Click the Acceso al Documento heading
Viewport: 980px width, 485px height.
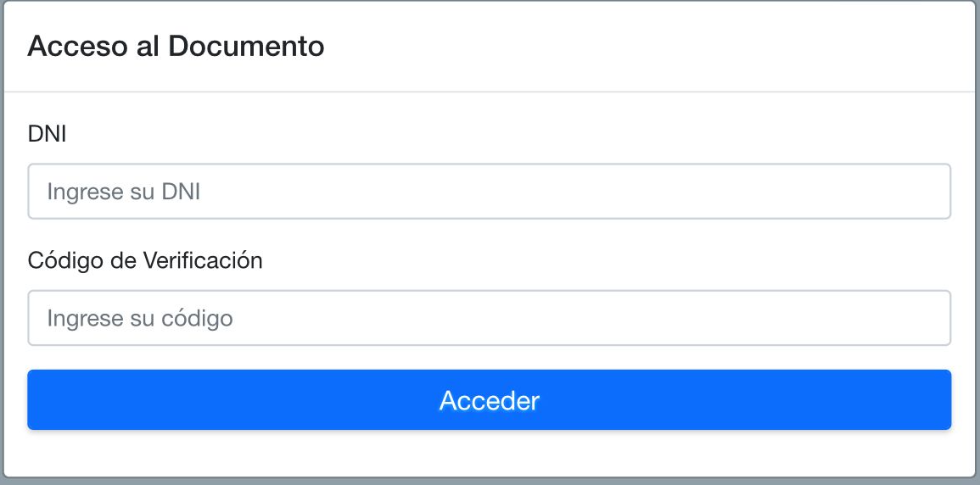click(x=176, y=46)
